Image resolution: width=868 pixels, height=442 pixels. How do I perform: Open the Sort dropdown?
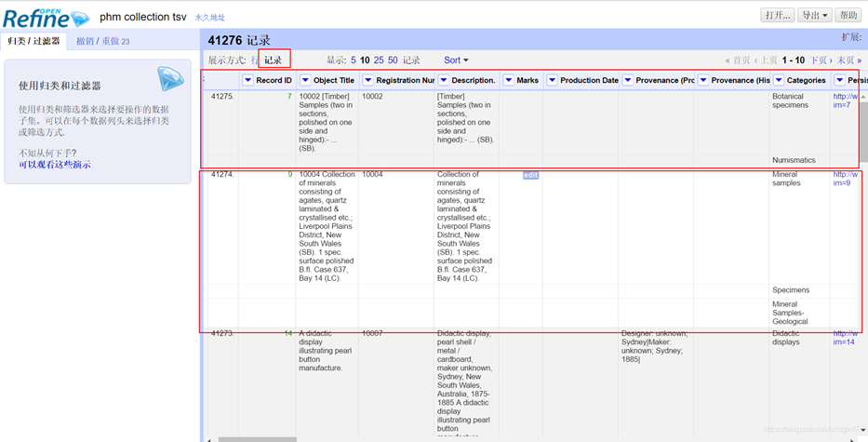[456, 60]
